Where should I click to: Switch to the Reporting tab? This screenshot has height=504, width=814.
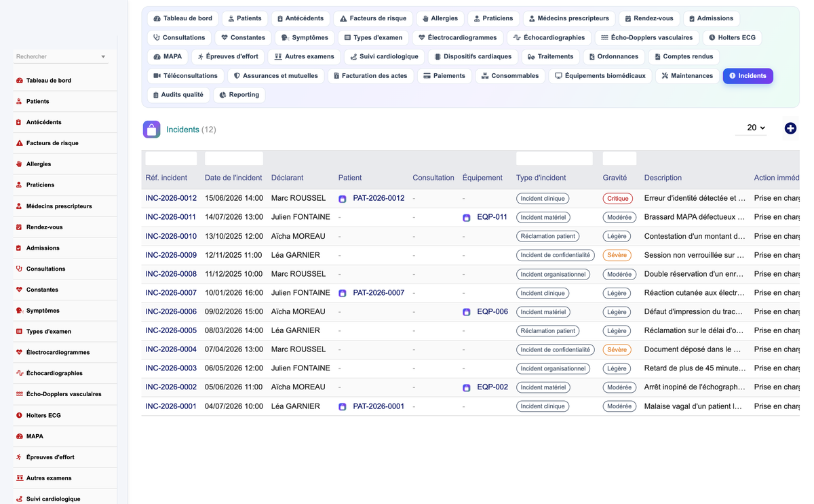[x=239, y=95]
